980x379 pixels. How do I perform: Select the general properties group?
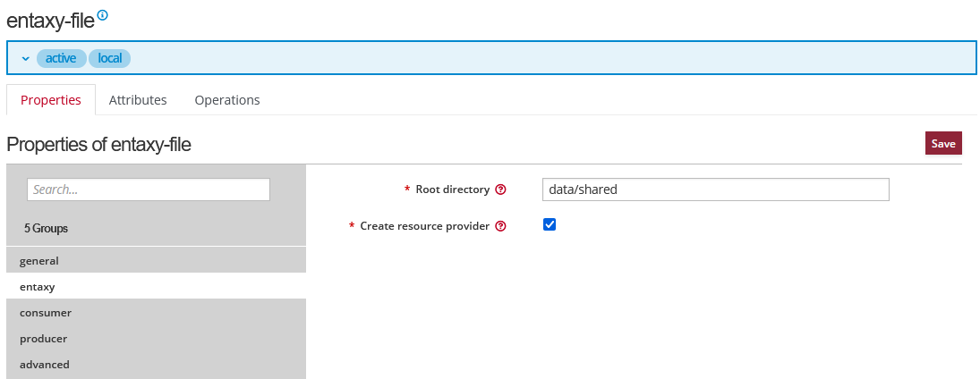point(39,261)
